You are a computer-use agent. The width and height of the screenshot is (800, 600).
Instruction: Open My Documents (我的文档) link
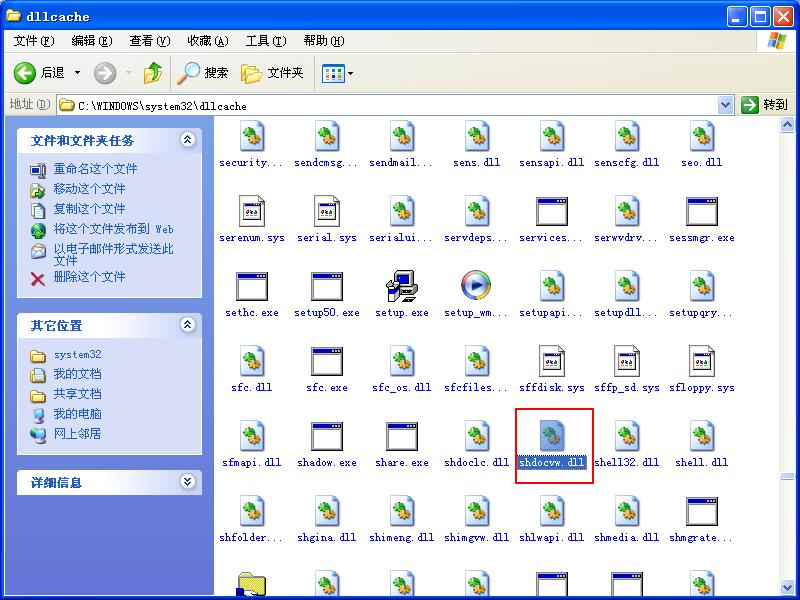click(x=78, y=374)
